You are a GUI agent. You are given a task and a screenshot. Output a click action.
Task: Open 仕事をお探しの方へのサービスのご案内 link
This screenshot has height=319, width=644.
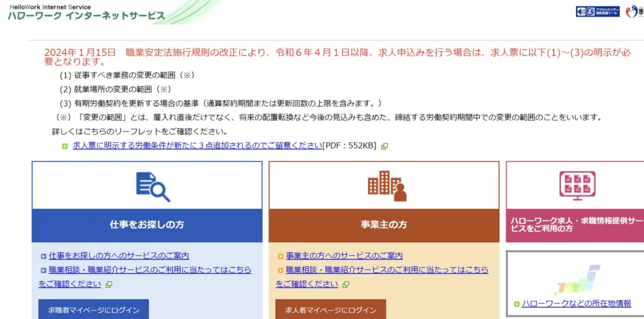pos(119,255)
